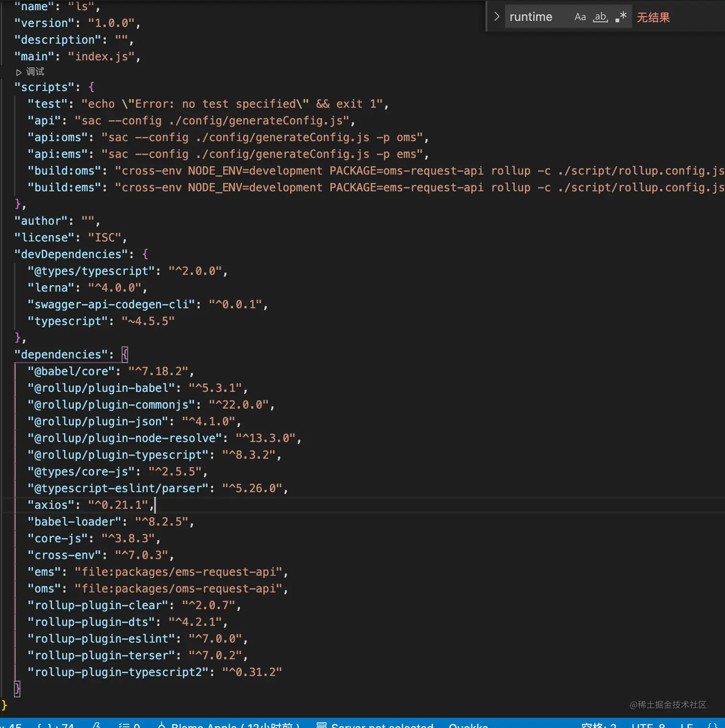Click the "rollup-plugin-clear" line
The width and height of the screenshot is (725, 728).
134,606
